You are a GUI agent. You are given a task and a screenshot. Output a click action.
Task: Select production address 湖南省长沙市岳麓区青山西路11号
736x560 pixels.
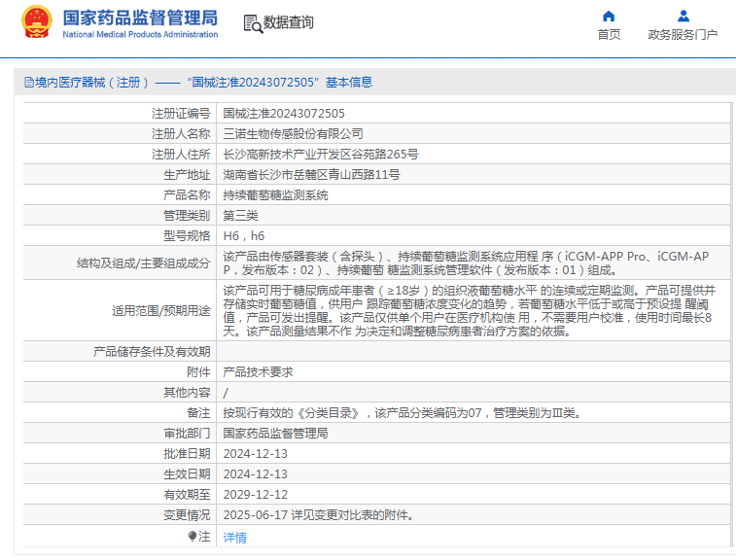click(312, 175)
